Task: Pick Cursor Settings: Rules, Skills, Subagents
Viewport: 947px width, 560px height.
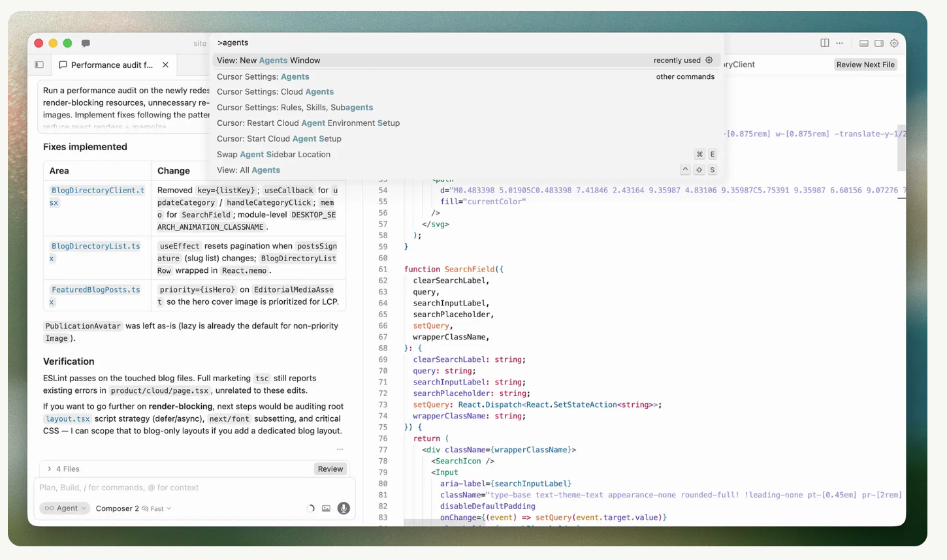Action: 467,107
